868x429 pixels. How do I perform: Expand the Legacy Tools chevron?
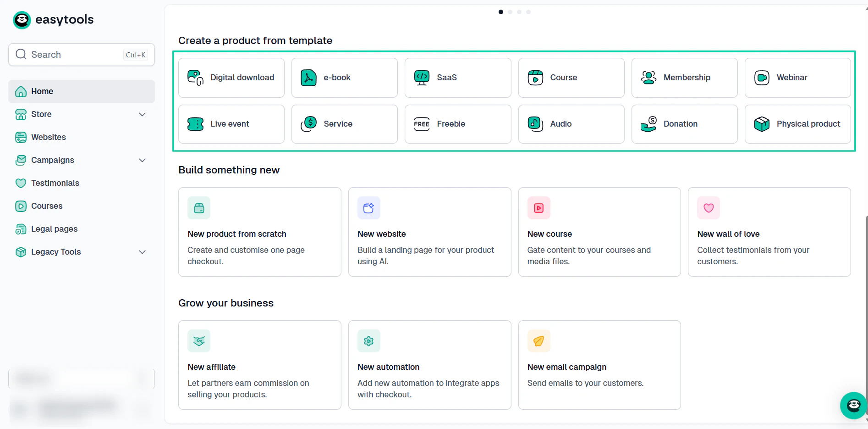point(143,252)
